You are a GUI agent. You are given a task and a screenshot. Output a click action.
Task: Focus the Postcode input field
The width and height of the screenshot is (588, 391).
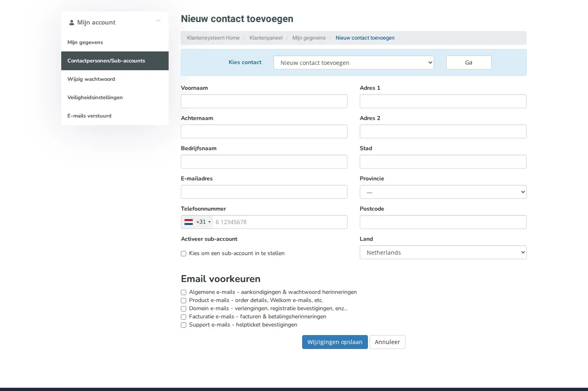[443, 222]
